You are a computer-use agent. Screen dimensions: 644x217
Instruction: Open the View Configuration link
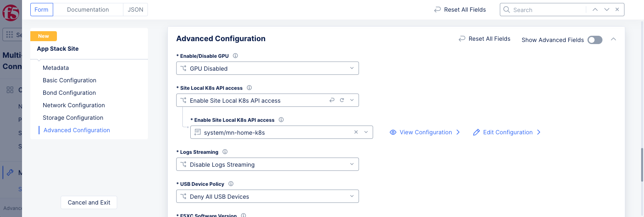pyautogui.click(x=425, y=132)
